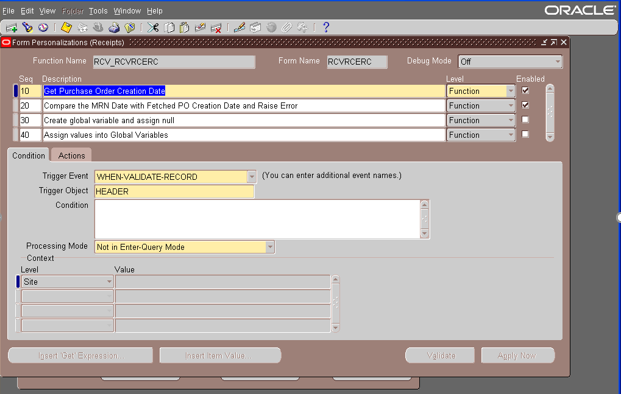Click the Close Form folder icon
The width and height of the screenshot is (621, 394).
[x=130, y=27]
